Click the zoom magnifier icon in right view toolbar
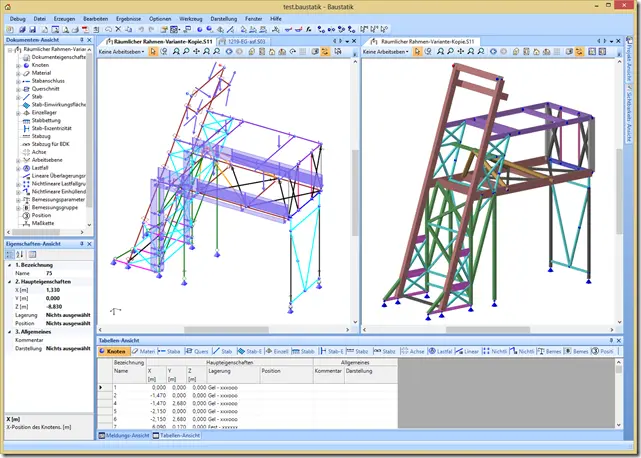 (450, 52)
